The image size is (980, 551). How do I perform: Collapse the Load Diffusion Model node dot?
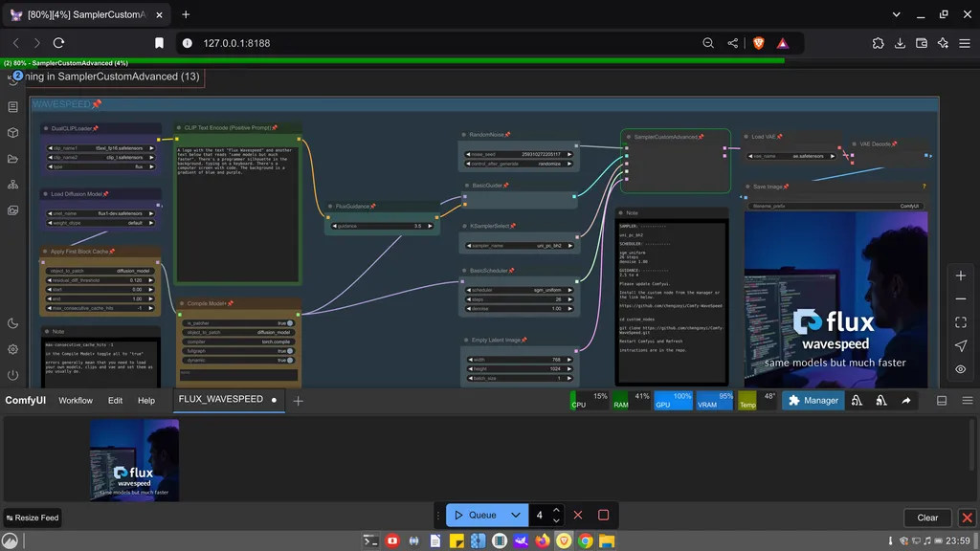46,193
